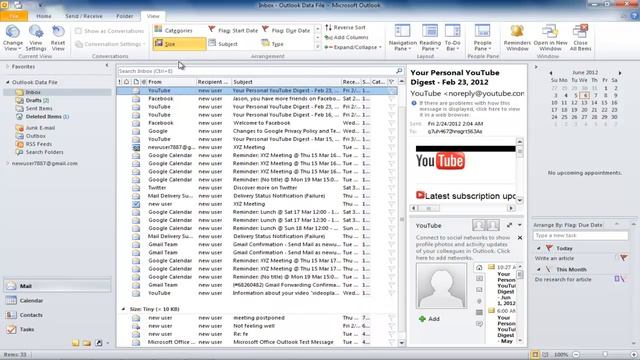The width and height of the screenshot is (640, 360).
Task: Go to previous month in calendar
Action: (551, 73)
